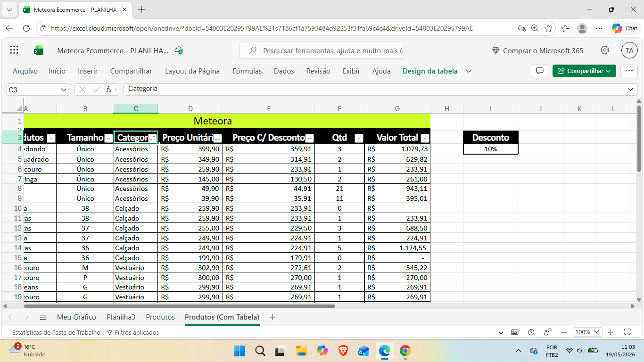Open the Office app launcher waffle icon
This screenshot has width=644, height=362.
(14, 50)
